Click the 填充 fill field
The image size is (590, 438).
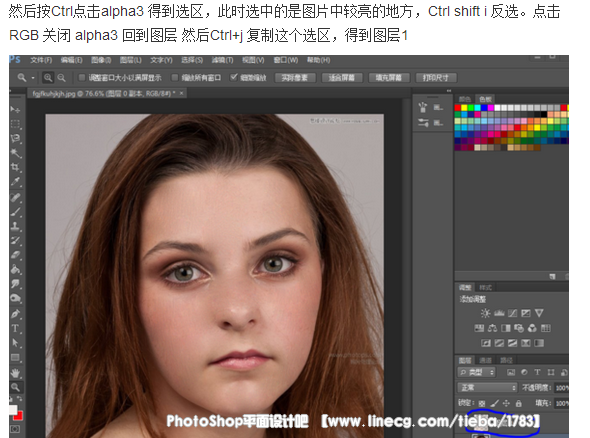pyautogui.click(x=562, y=403)
